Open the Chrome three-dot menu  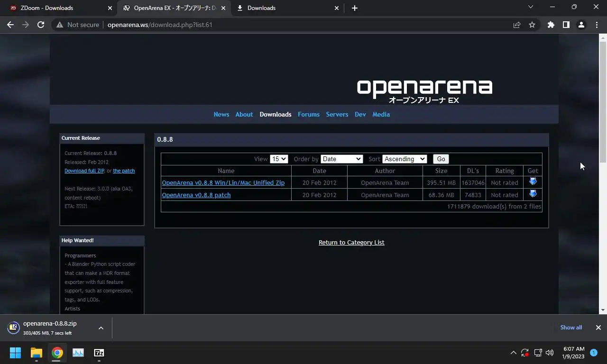pyautogui.click(x=597, y=25)
